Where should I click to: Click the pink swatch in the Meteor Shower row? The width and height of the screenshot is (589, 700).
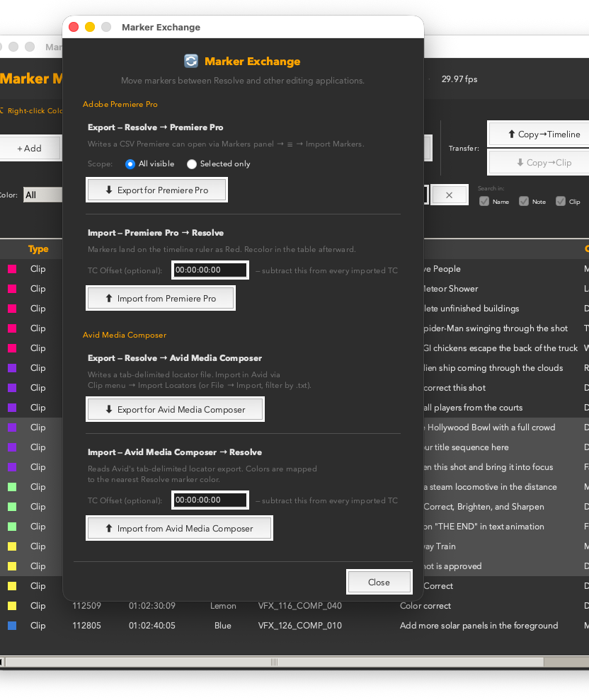click(12, 289)
